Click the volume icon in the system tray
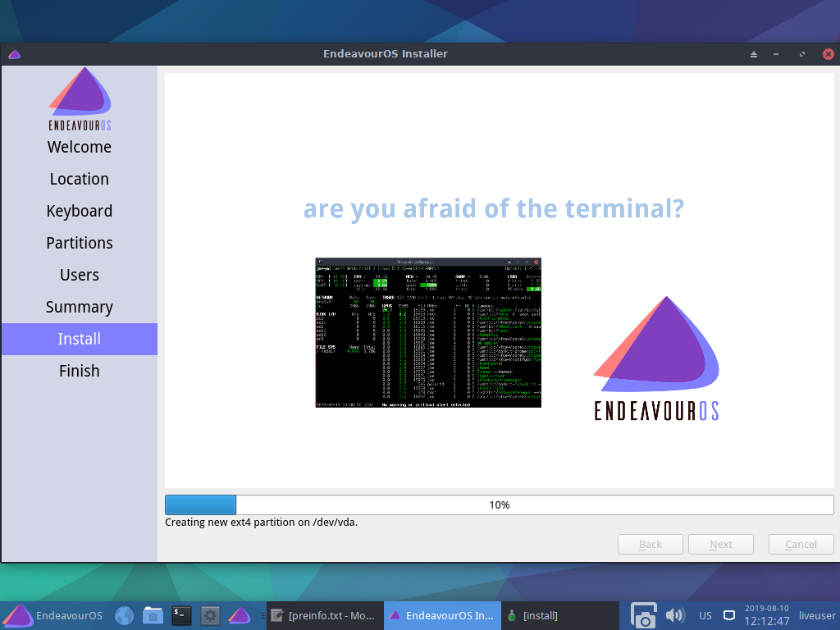Viewport: 840px width, 630px height. 674,615
